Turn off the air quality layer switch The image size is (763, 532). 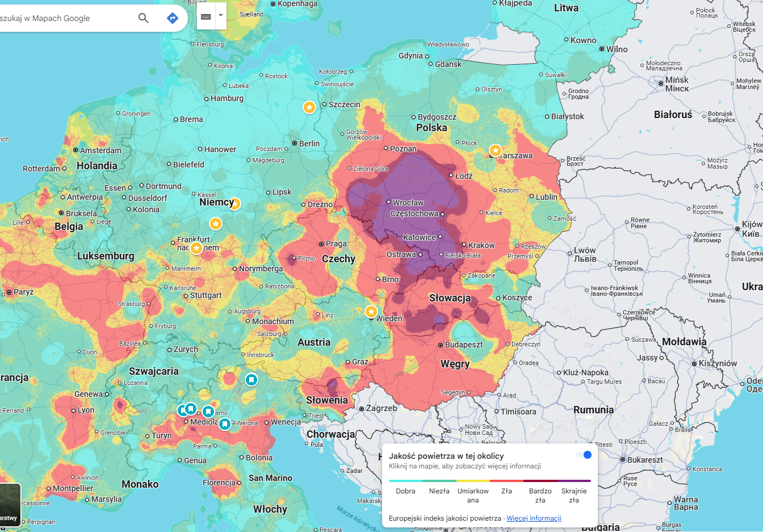point(584,455)
